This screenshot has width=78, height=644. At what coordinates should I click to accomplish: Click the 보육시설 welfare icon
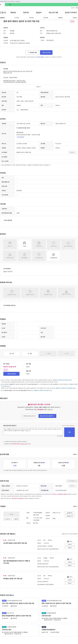[x=39, y=256]
